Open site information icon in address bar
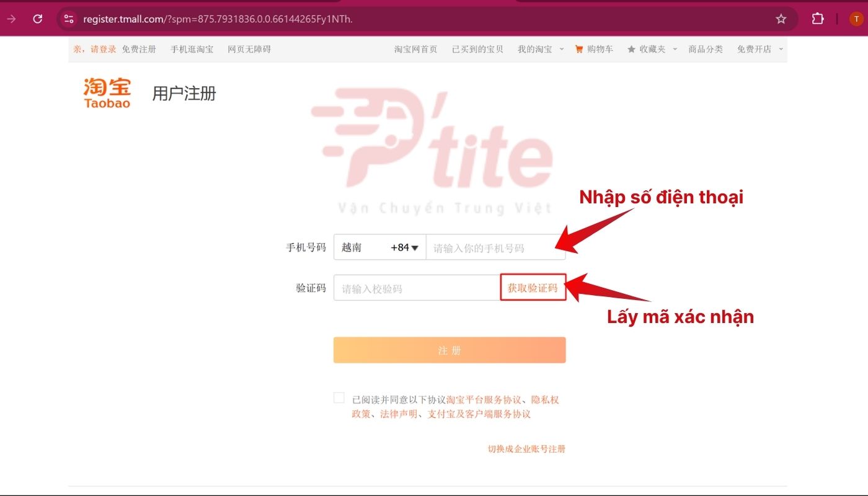 [x=69, y=19]
